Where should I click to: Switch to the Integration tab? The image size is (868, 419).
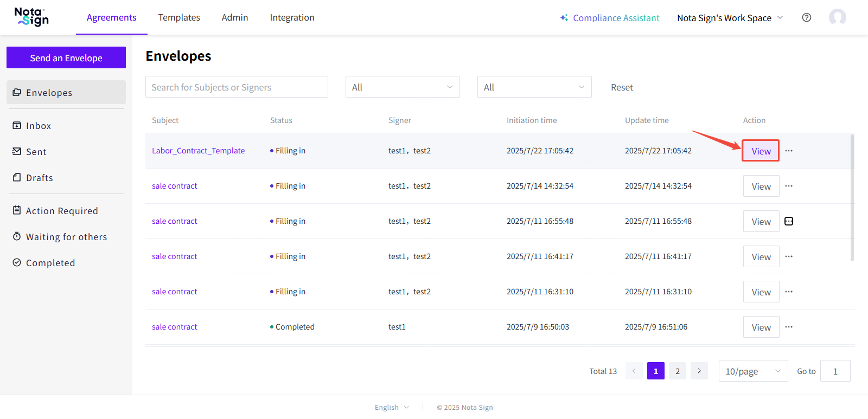[x=292, y=17]
